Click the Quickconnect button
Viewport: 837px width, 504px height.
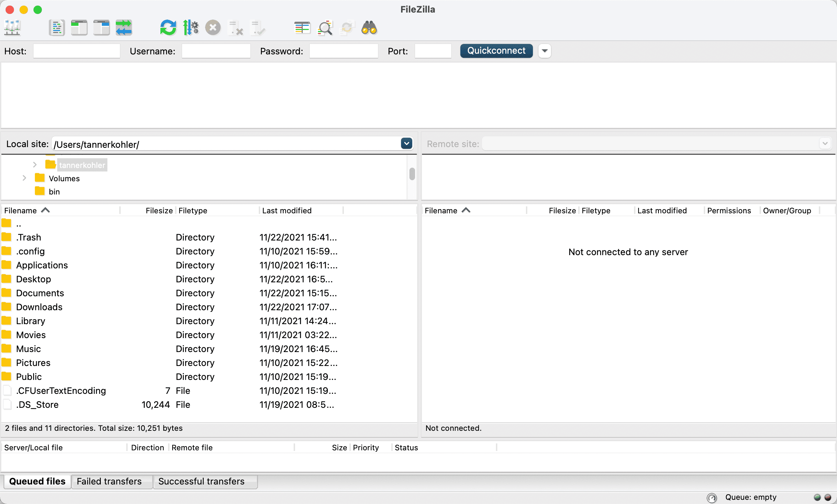[x=496, y=51]
